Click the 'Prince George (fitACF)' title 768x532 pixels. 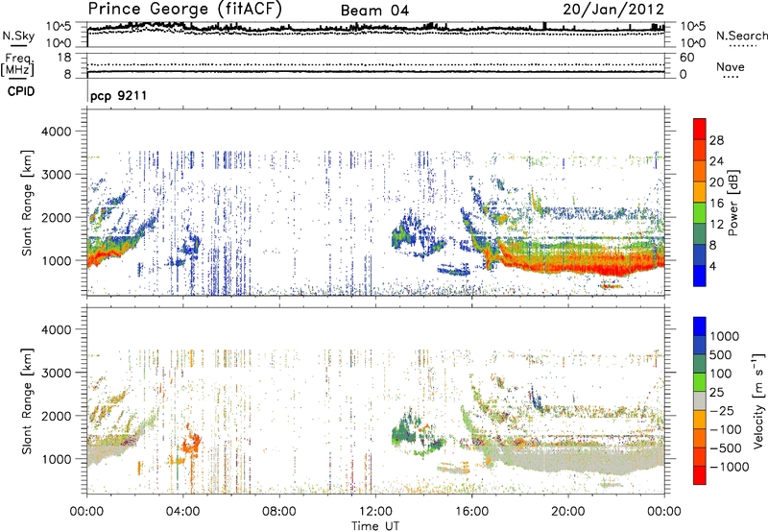(x=184, y=10)
